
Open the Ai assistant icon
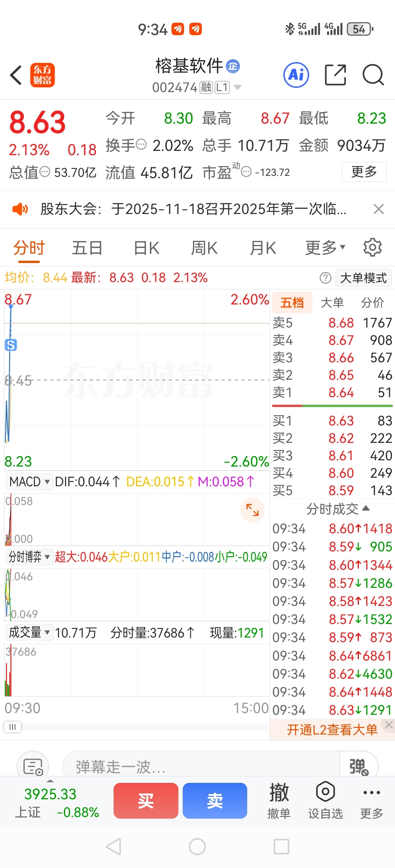pos(296,75)
